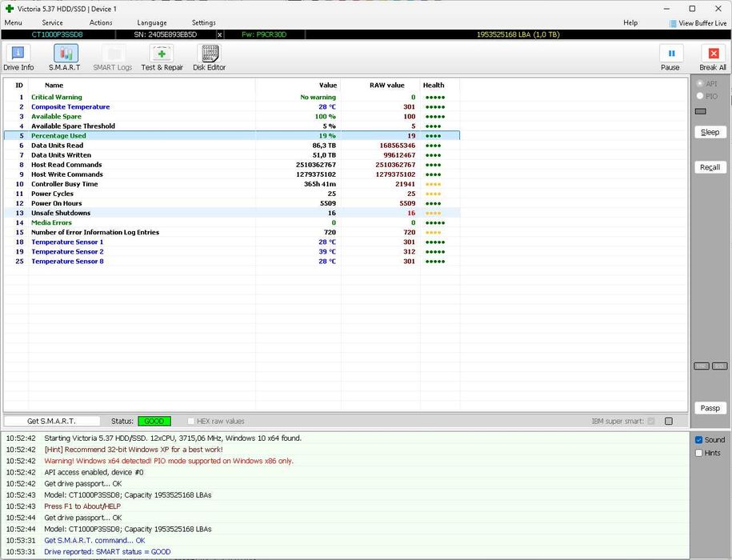Select the Unsafe Shutdowns row

(231, 213)
